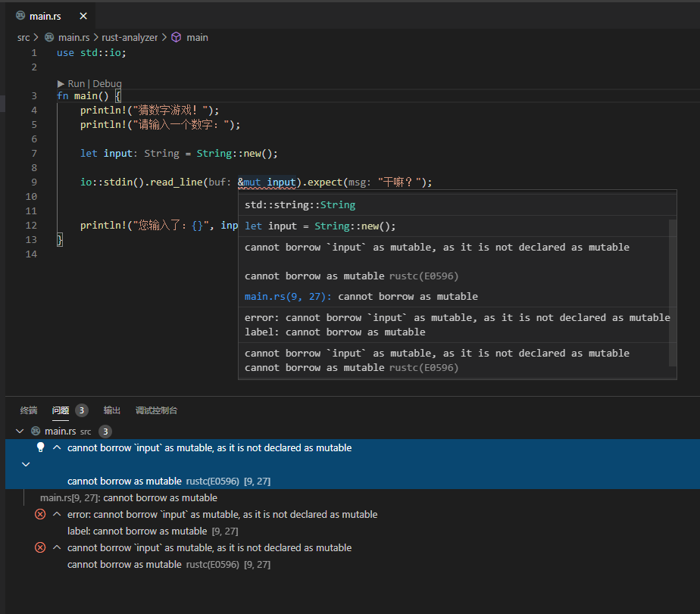Switch to the 终端 panel tab

[x=29, y=410]
